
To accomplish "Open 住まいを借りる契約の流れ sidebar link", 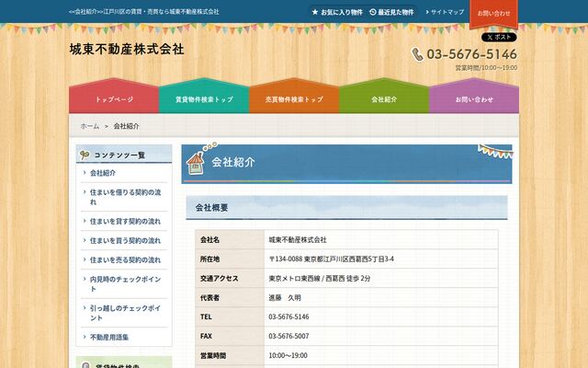I will (125, 197).
